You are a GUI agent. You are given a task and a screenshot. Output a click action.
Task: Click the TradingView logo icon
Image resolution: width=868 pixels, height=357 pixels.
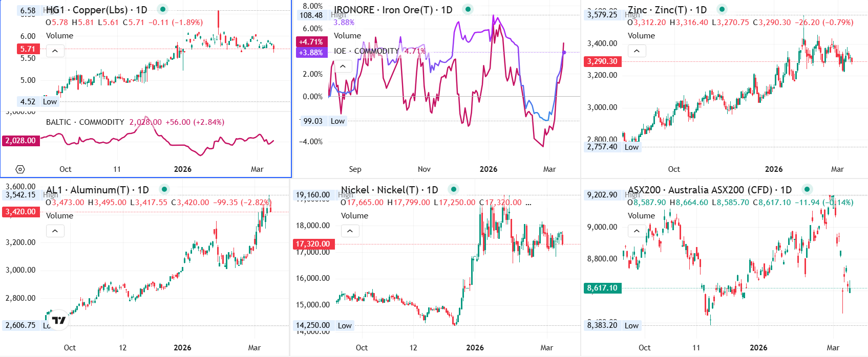(x=59, y=320)
